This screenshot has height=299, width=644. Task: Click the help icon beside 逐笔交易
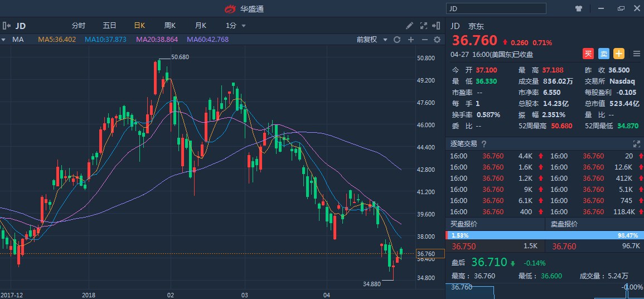pyautogui.click(x=484, y=144)
